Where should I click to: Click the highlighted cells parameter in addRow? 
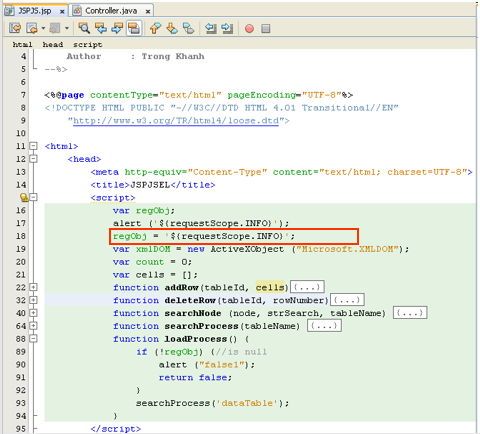(270, 287)
